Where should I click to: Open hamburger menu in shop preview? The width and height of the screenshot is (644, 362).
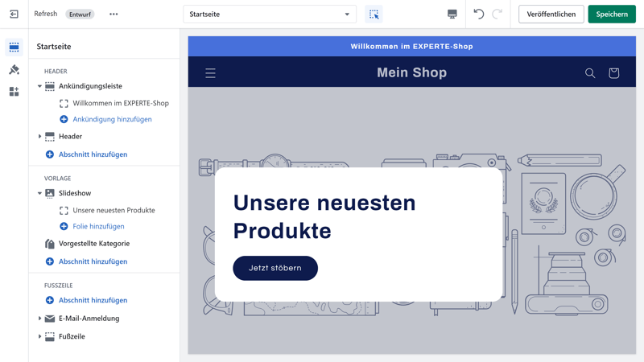pos(210,73)
